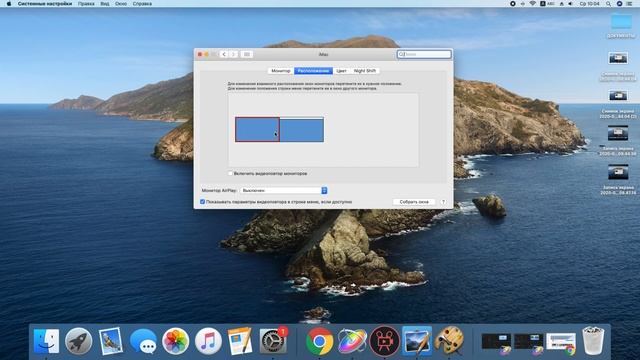The height and width of the screenshot is (360, 640).
Task: Launch Google Chrome from the Dock
Action: [x=320, y=341]
